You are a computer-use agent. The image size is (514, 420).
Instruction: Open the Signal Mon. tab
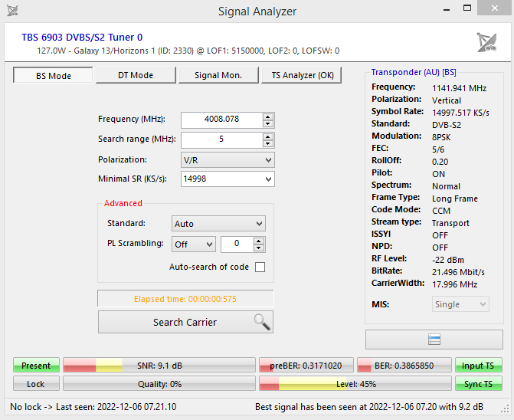tap(218, 75)
